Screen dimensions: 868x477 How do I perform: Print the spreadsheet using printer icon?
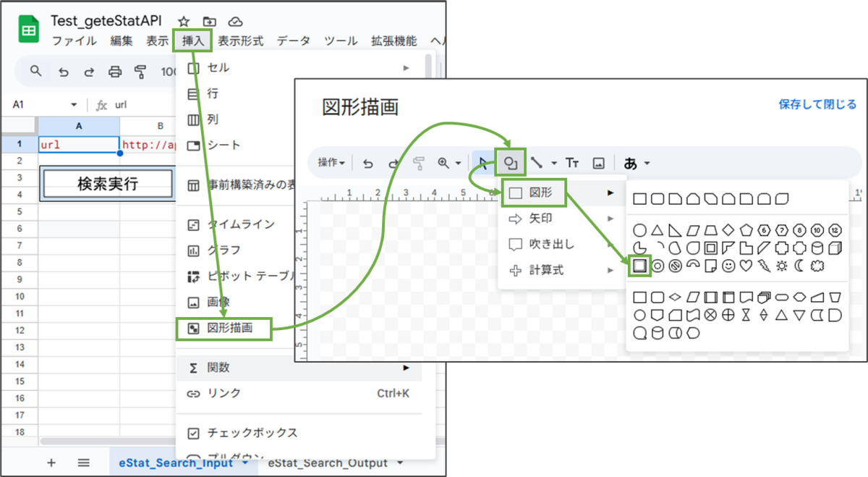[x=114, y=71]
